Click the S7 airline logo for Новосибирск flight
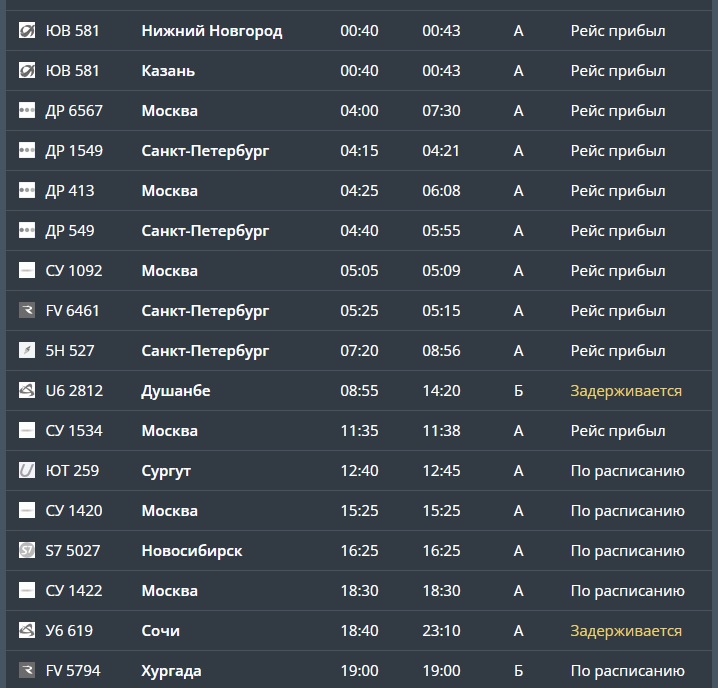 click(27, 551)
